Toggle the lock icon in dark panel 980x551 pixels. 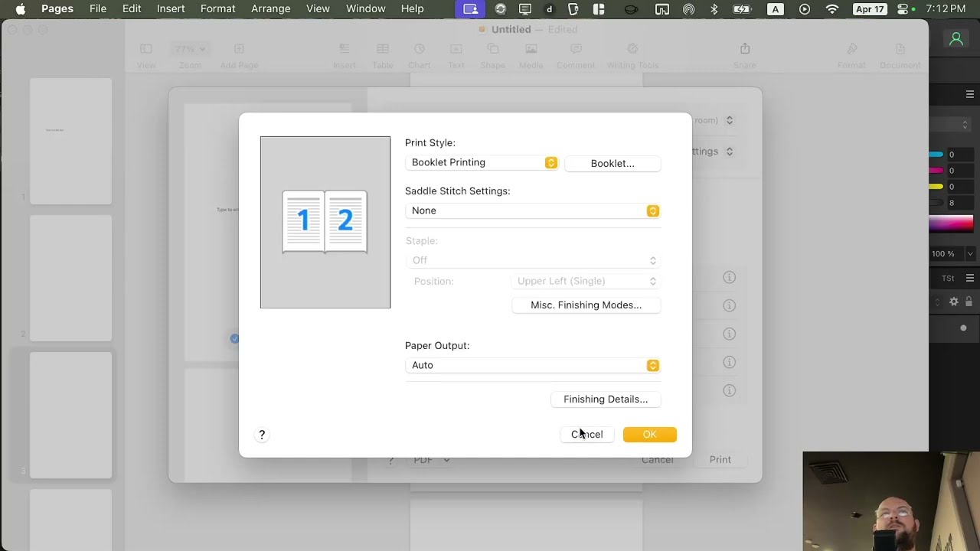969,302
